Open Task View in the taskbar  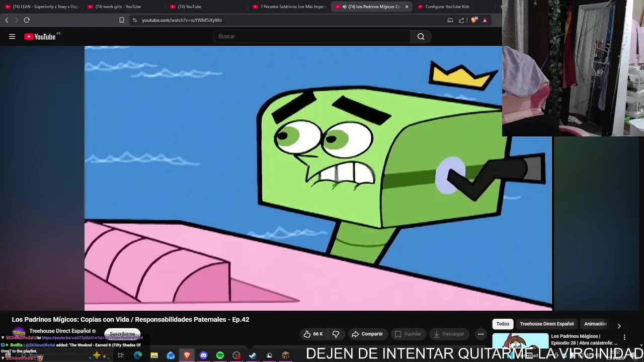point(121,355)
